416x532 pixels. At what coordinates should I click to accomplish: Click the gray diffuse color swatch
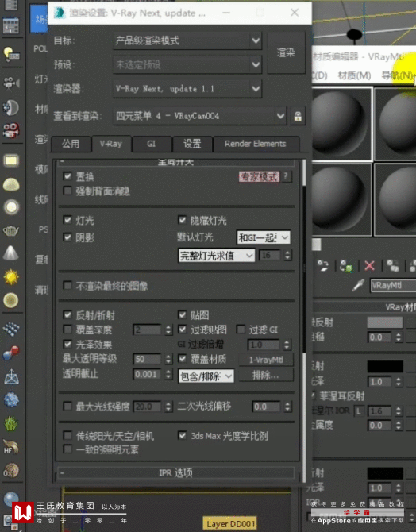(x=385, y=322)
